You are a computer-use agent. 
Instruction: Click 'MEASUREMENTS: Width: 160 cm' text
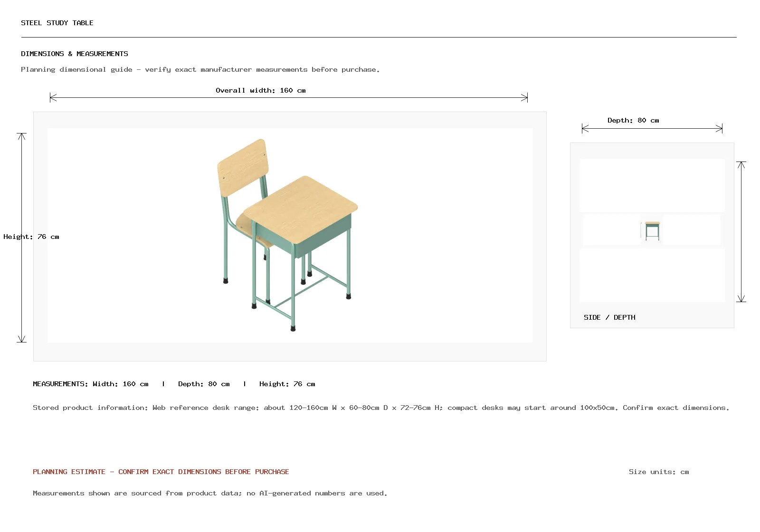tap(91, 384)
